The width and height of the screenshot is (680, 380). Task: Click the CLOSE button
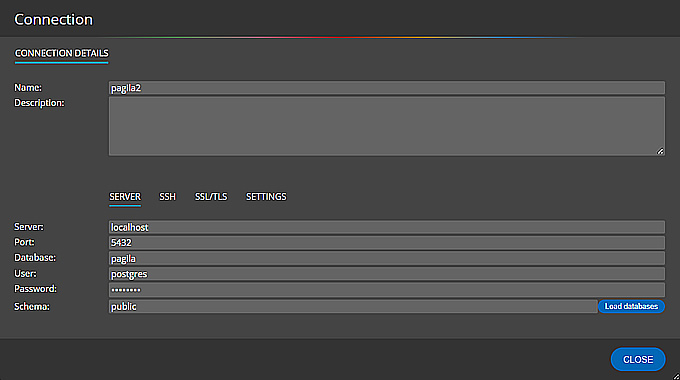click(x=638, y=360)
